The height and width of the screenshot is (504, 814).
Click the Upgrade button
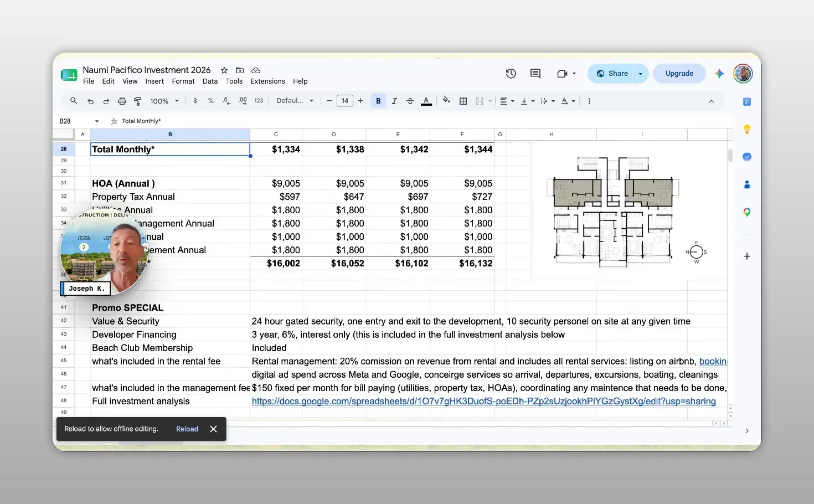coord(679,73)
